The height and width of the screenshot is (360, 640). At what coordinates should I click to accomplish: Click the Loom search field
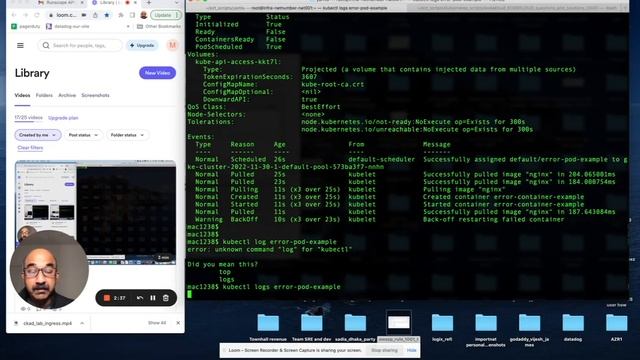click(80, 45)
